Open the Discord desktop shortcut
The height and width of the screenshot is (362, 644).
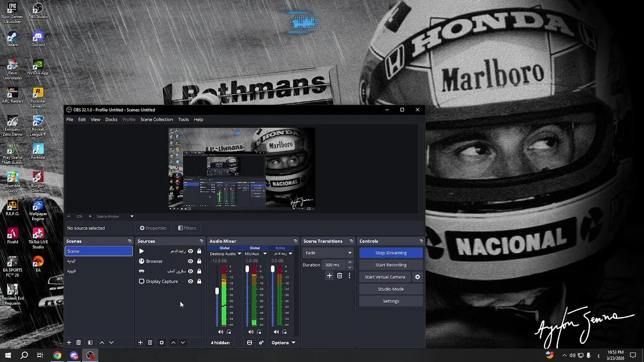click(38, 39)
